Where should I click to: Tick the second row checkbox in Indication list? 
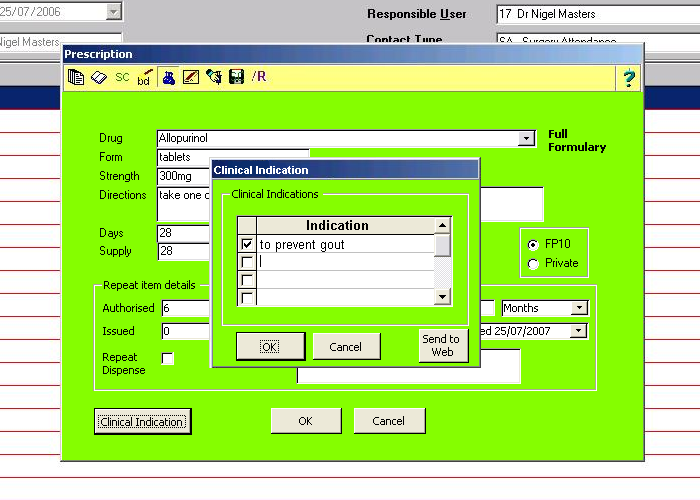point(247,262)
